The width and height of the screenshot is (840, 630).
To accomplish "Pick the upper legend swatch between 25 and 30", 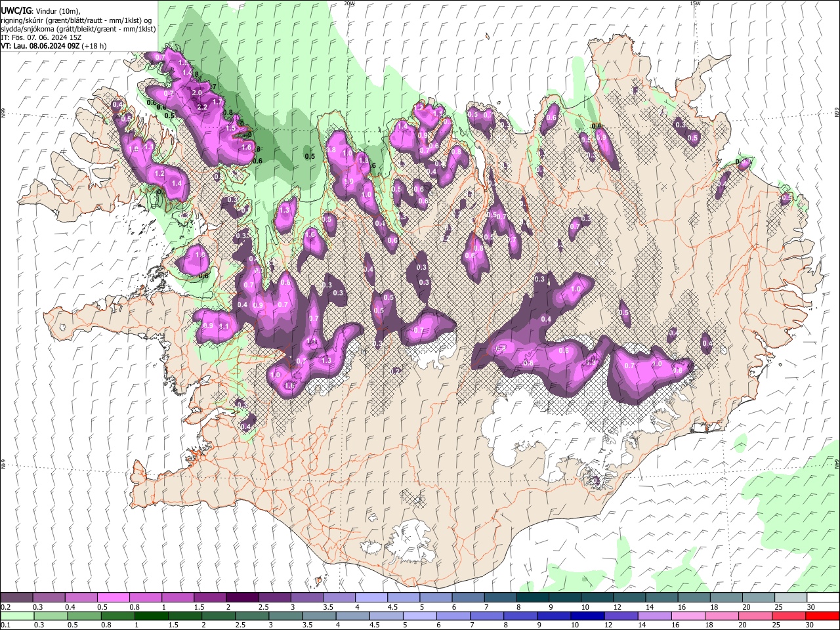I will (791, 598).
